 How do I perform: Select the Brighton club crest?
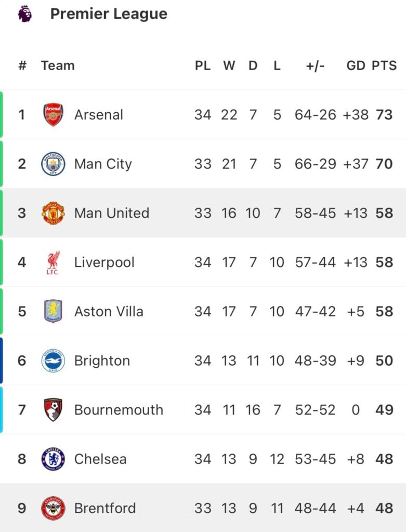coord(53,361)
